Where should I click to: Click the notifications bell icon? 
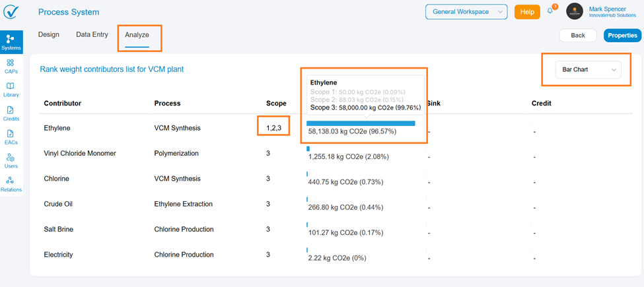(551, 12)
